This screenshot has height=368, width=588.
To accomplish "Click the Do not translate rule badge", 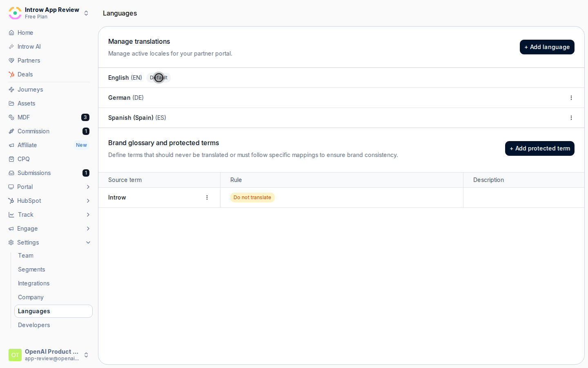I will pyautogui.click(x=252, y=197).
